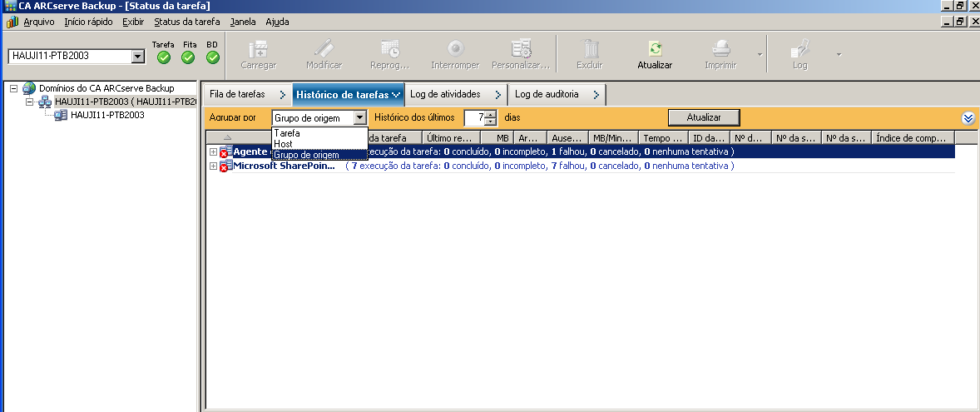Sort by the Índice de compactação column header
Image resolution: width=980 pixels, height=412 pixels.
(x=913, y=137)
